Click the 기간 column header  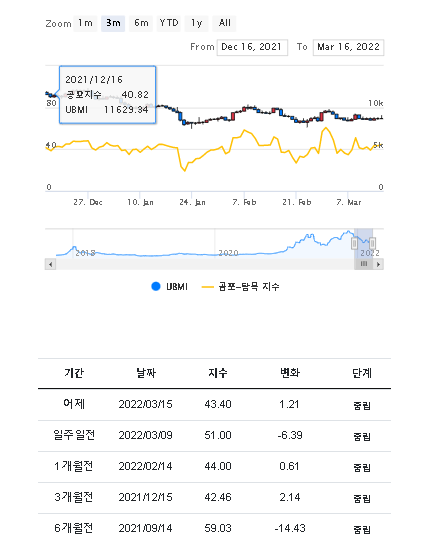(x=74, y=373)
